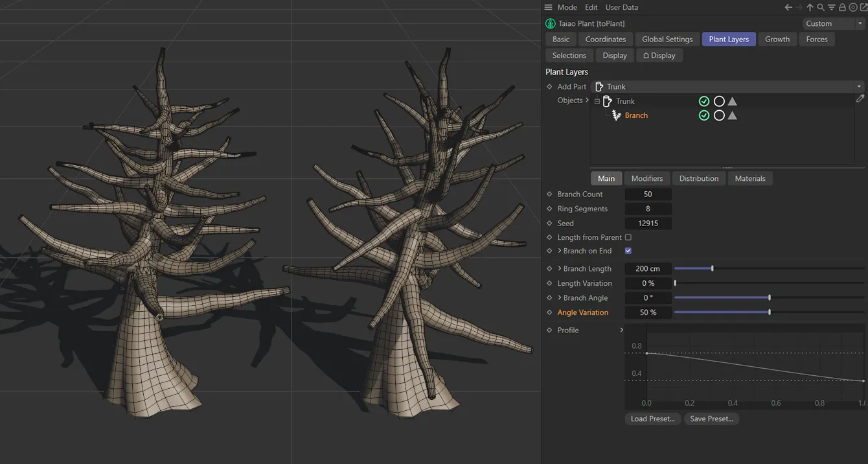Screen dimensions: 868x464
Task: Click the Branch part icon in the layer tree
Action: point(616,115)
